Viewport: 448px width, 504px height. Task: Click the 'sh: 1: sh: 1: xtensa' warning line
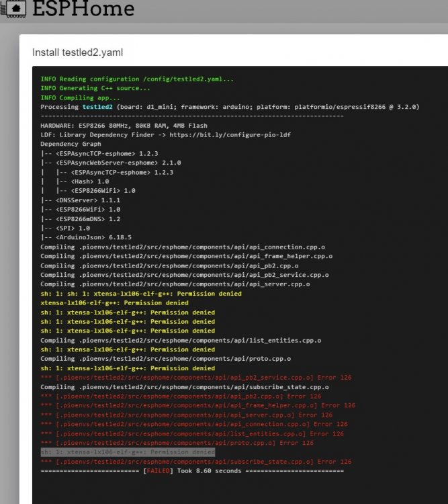pos(141,294)
